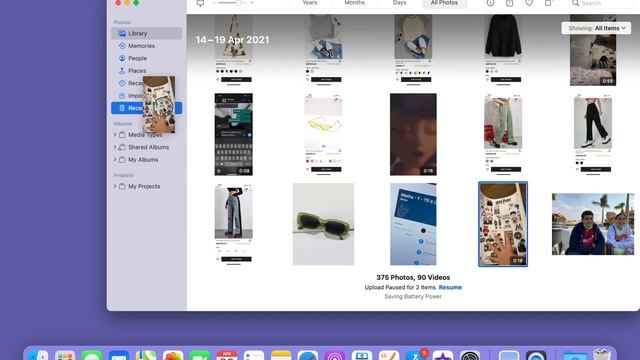This screenshot has height=360, width=640.
Task: Click the People label in sidebar
Action: click(x=138, y=58)
